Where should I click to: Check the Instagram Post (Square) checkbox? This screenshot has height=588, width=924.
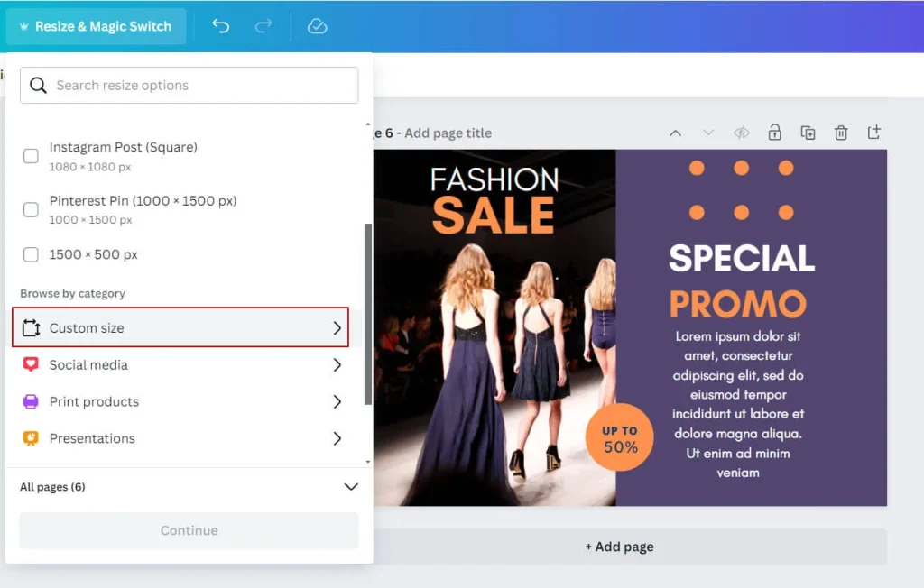point(31,156)
